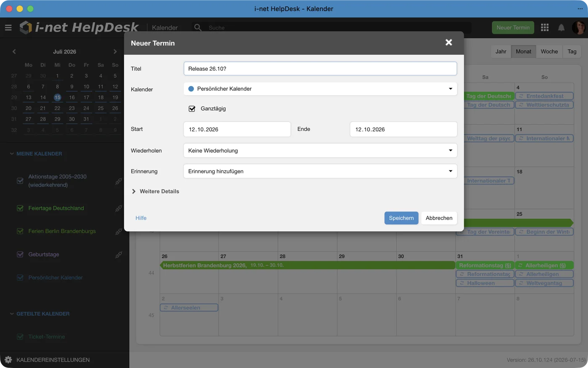
Task: Click the blue Persönlicher Kalender color dot
Action: point(191,89)
